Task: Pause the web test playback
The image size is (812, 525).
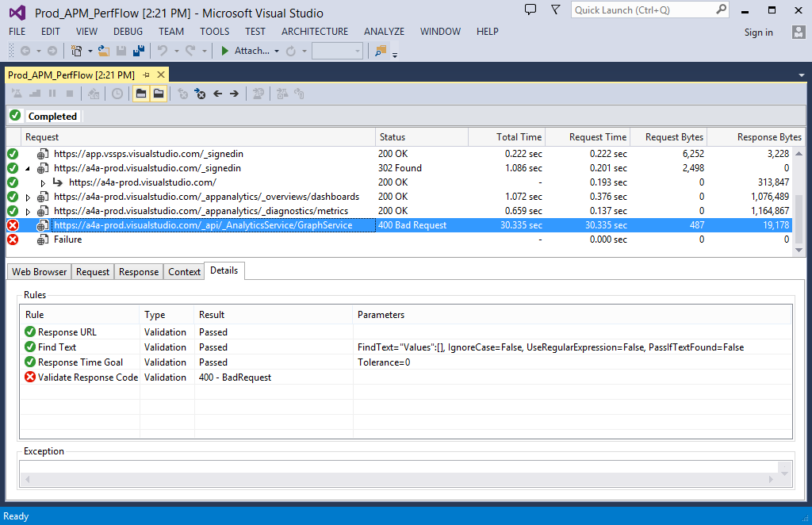Action: click(x=52, y=94)
